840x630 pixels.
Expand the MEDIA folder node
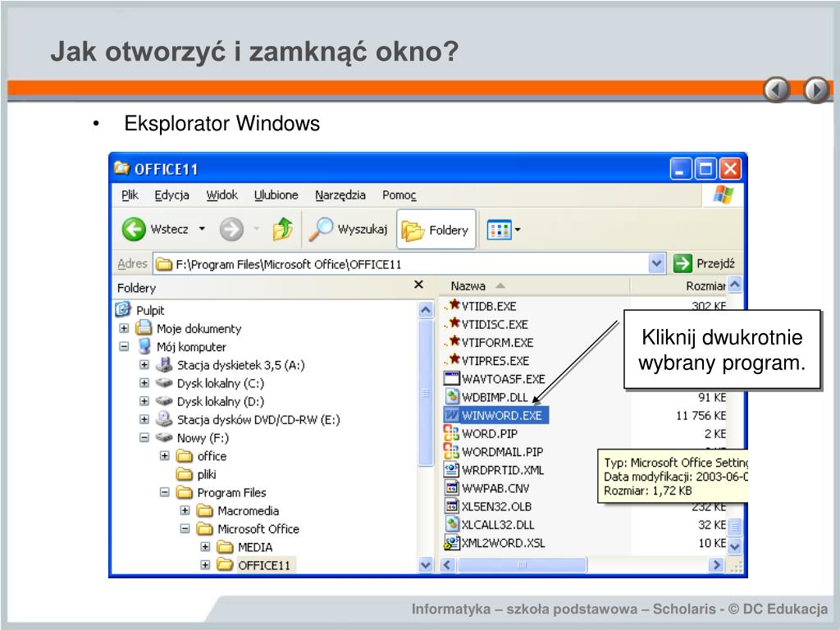pyautogui.click(x=205, y=547)
